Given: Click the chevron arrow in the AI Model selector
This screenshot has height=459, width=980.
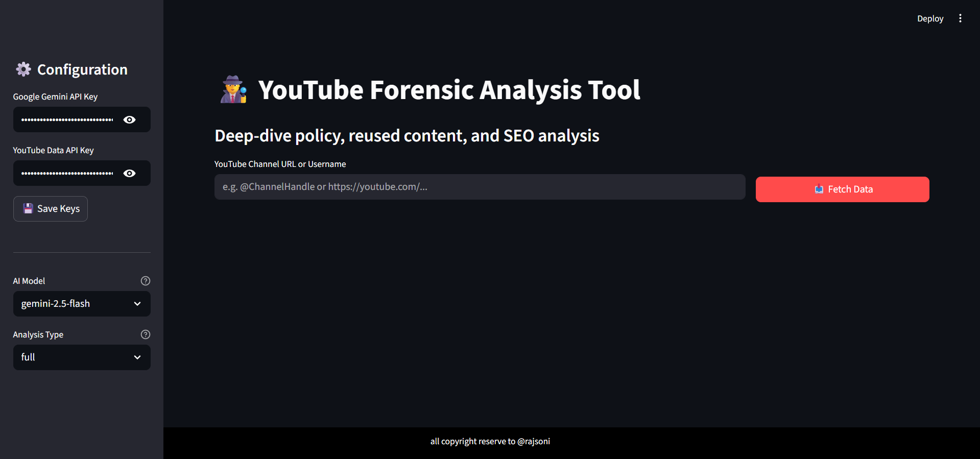Looking at the screenshot, I should 137,304.
